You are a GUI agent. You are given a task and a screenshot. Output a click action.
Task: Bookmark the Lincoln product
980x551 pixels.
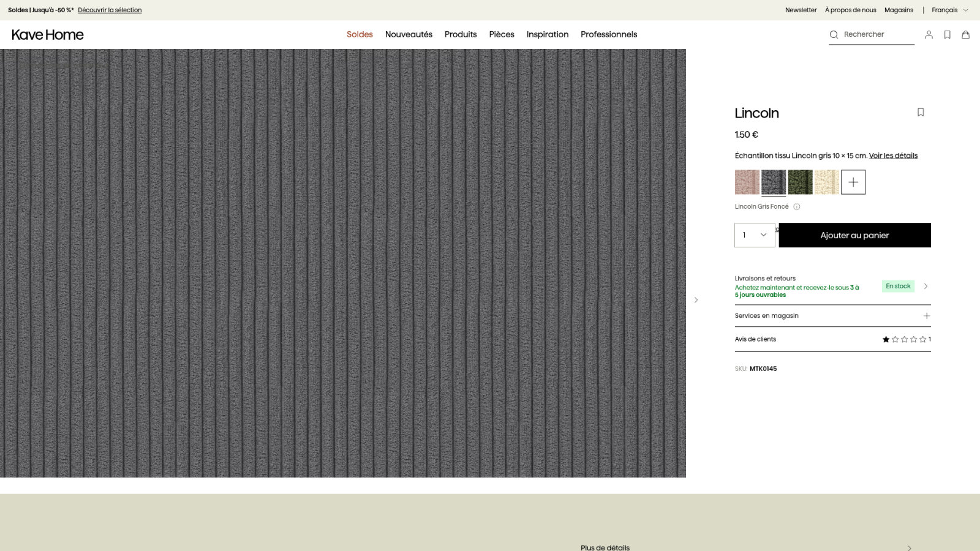(921, 112)
